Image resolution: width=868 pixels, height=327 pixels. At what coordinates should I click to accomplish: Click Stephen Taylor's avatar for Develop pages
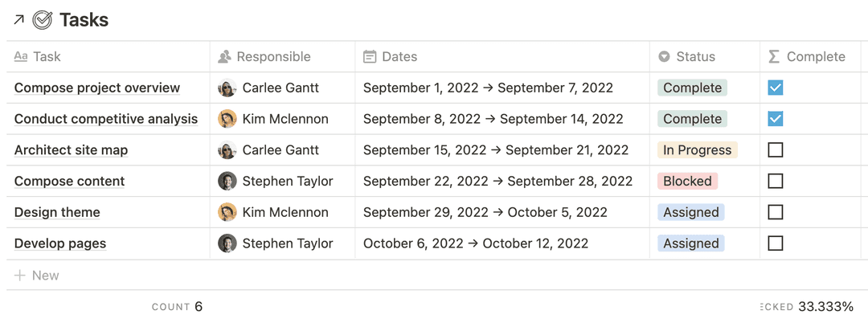(x=227, y=243)
